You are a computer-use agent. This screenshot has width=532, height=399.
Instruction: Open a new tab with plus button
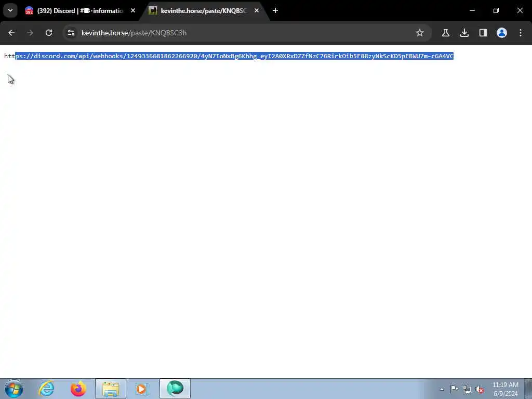tap(275, 10)
